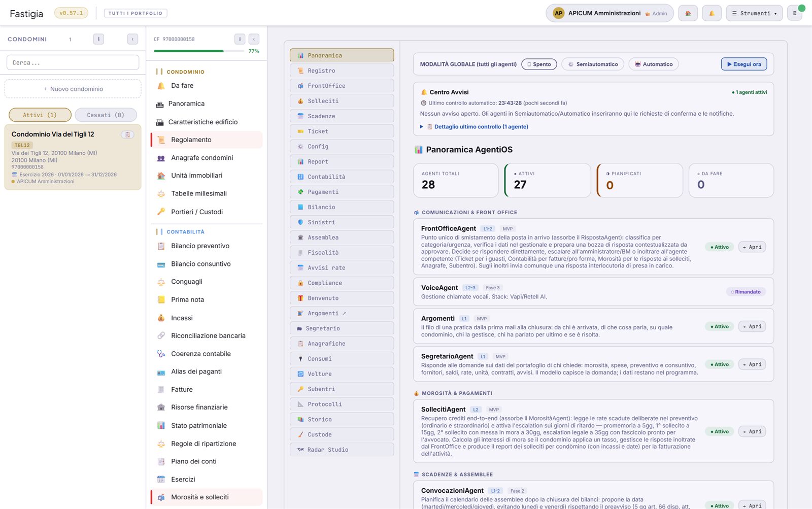Open the Pagamenti agent section
Viewport: 812px width, 509px height.
pyautogui.click(x=342, y=192)
